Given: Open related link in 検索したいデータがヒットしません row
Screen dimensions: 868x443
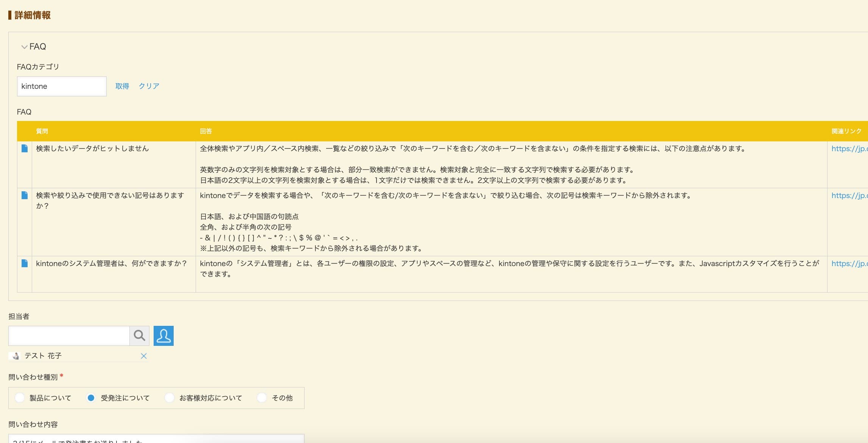Looking at the screenshot, I should 849,149.
